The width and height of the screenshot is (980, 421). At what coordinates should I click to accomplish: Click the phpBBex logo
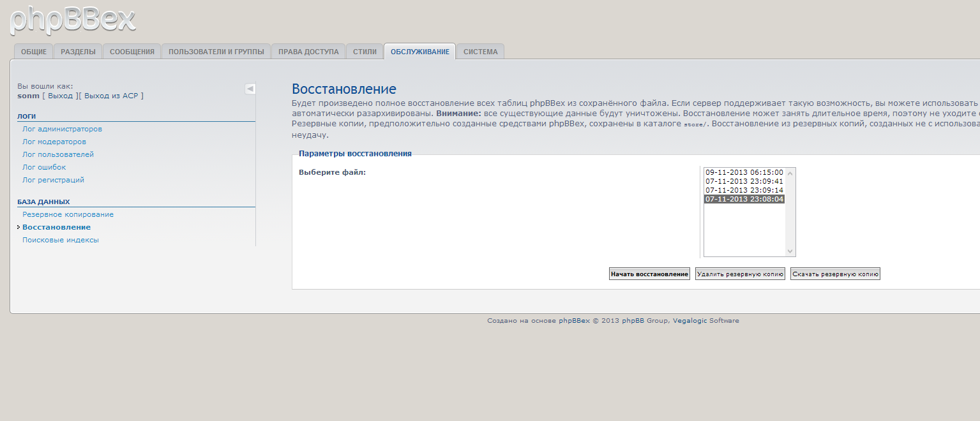(73, 20)
